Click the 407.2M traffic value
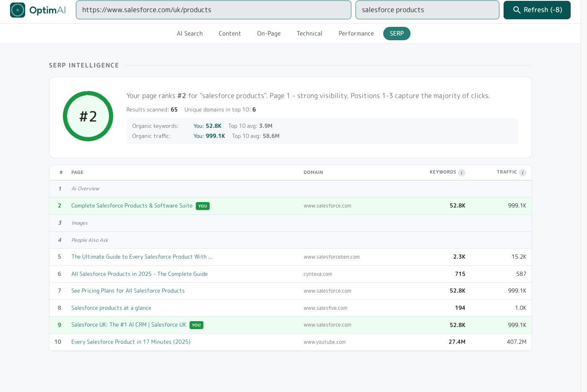 [517, 342]
